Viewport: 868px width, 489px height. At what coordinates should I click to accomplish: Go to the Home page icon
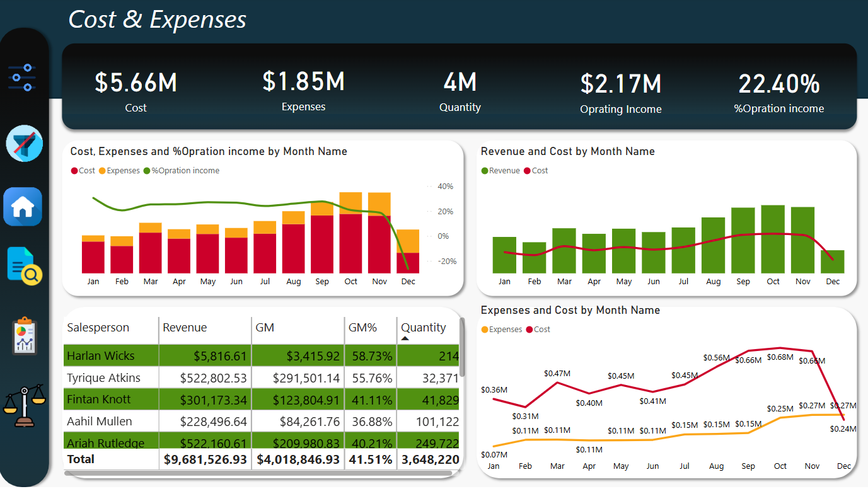click(23, 207)
